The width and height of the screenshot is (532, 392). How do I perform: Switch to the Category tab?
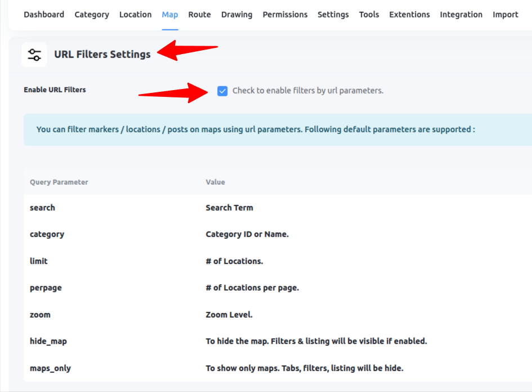coord(92,15)
